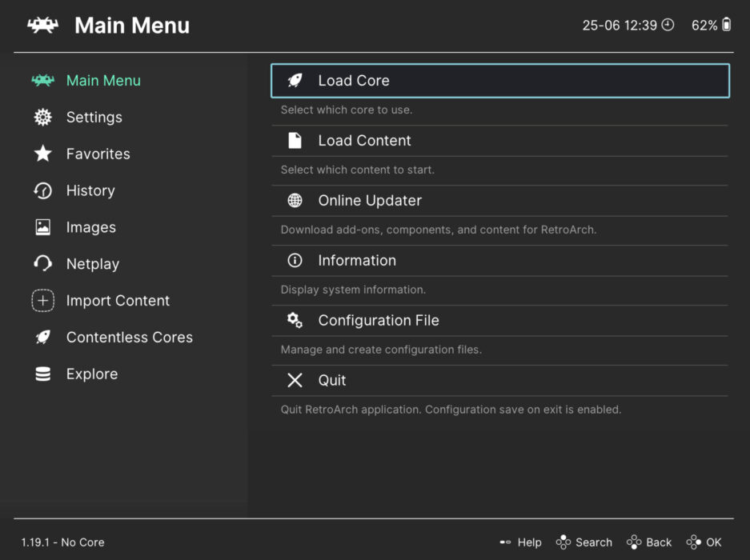The image size is (750, 560).
Task: Click the Explore stacked-discs icon
Action: coord(43,374)
